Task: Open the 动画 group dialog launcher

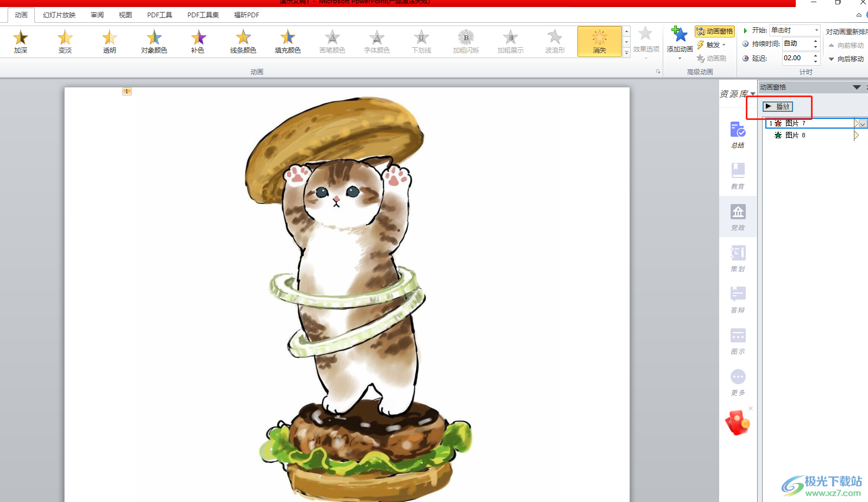Action: (658, 72)
